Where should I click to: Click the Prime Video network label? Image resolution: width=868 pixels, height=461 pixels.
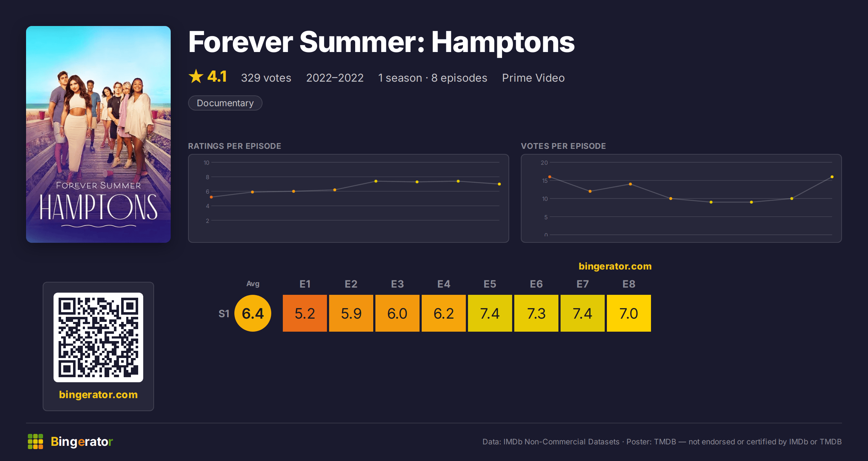pos(533,78)
